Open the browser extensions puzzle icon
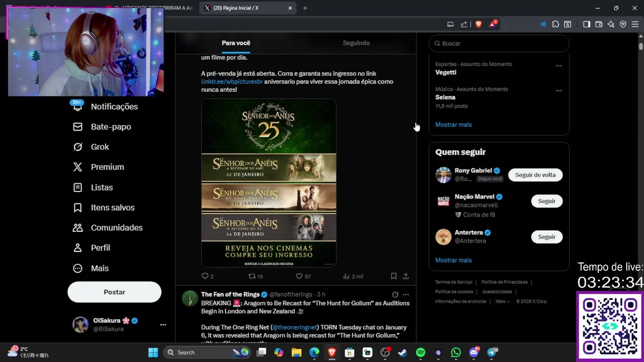The image size is (644, 362). [555, 24]
